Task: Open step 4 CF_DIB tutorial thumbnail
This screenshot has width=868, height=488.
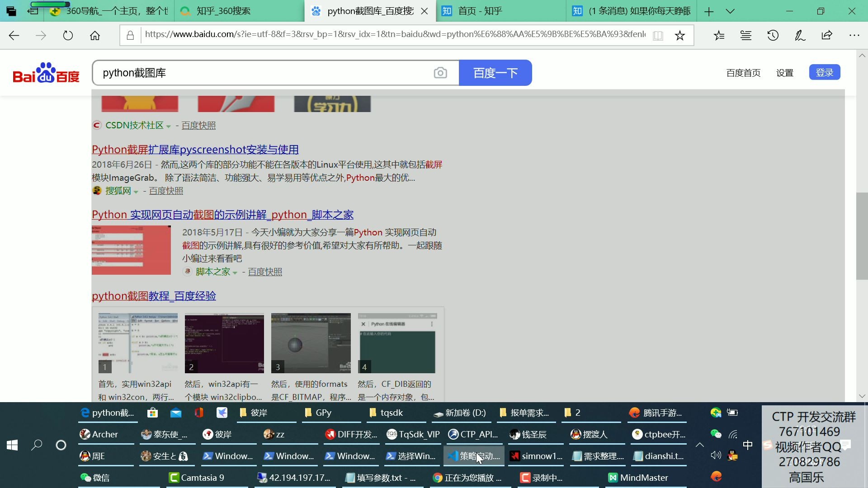Action: (x=397, y=343)
